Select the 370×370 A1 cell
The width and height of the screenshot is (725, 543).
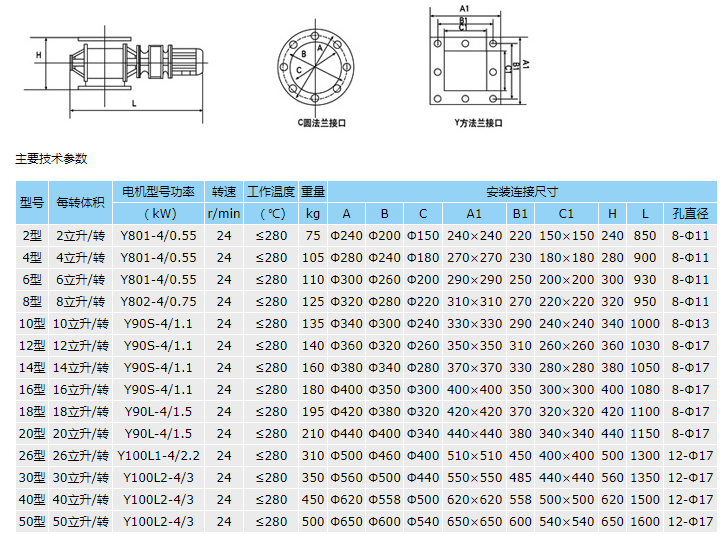point(474,368)
